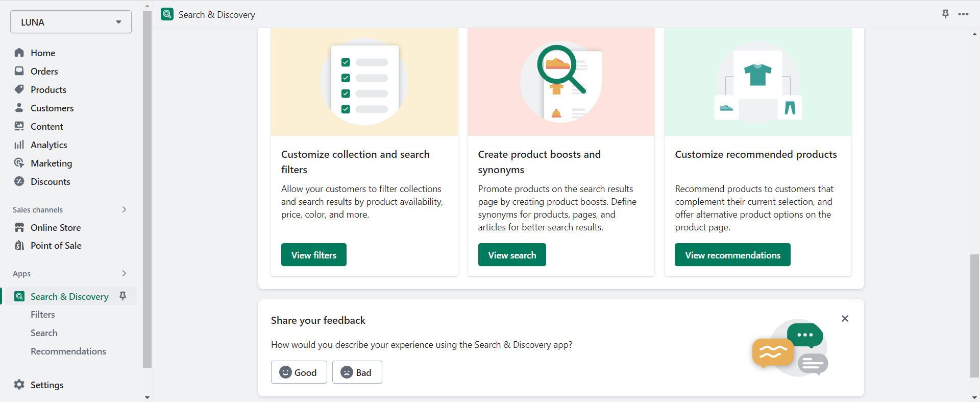980x402 pixels.
Task: Select Search & Discovery app in sidebar
Action: click(69, 296)
